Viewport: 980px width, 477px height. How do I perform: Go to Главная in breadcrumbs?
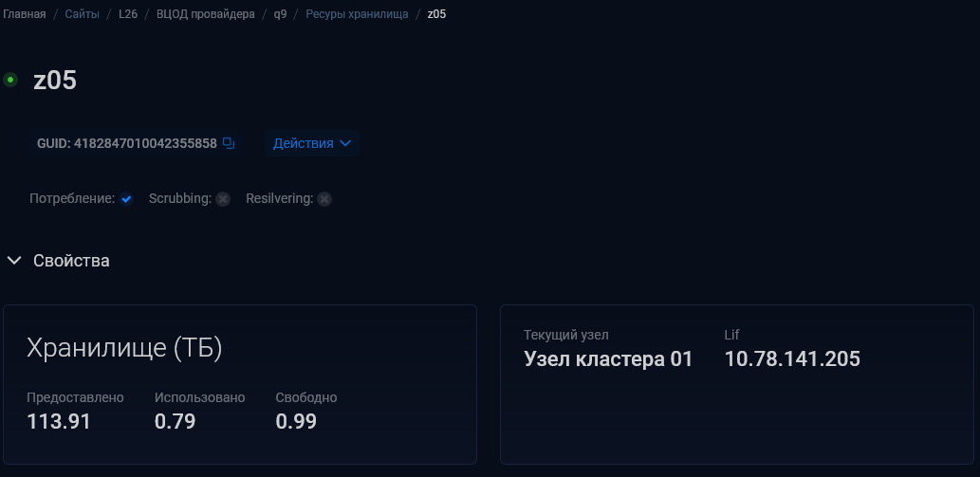[x=25, y=13]
